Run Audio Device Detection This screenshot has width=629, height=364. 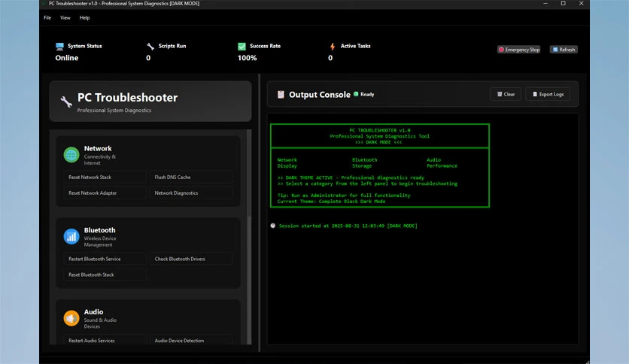coord(191,340)
